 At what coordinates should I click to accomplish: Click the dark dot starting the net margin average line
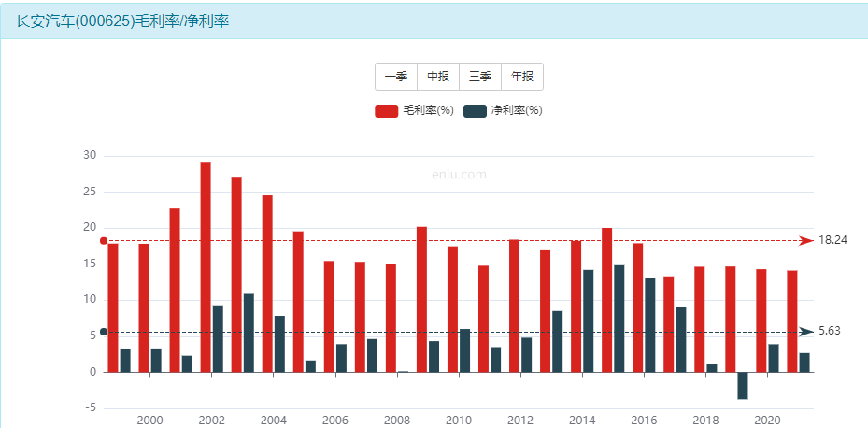104,332
